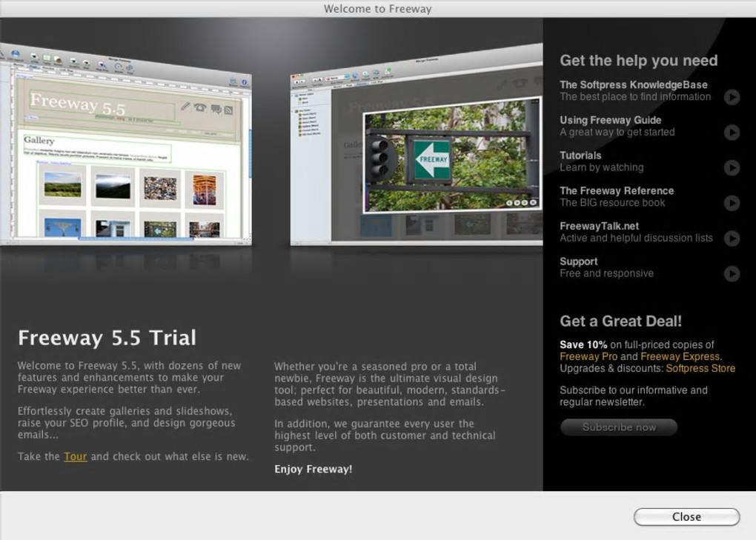This screenshot has width=756, height=540.
Task: Click 'Learn by watching' text
Action: tap(601, 167)
